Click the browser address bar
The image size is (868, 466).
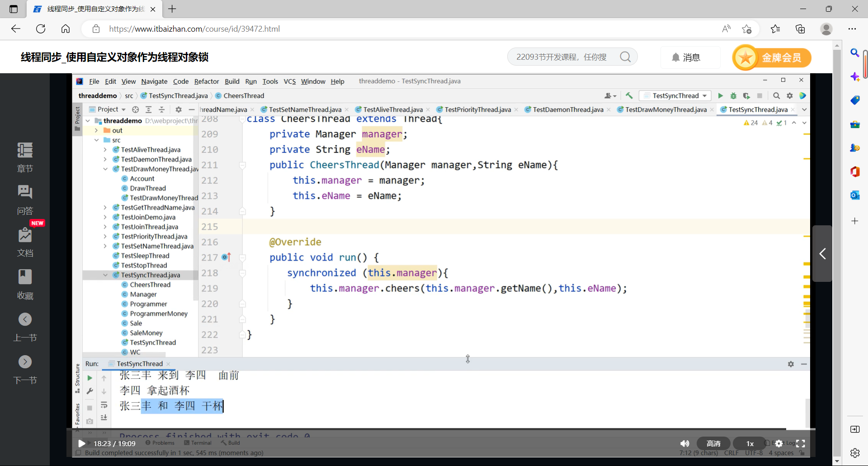coord(407,29)
